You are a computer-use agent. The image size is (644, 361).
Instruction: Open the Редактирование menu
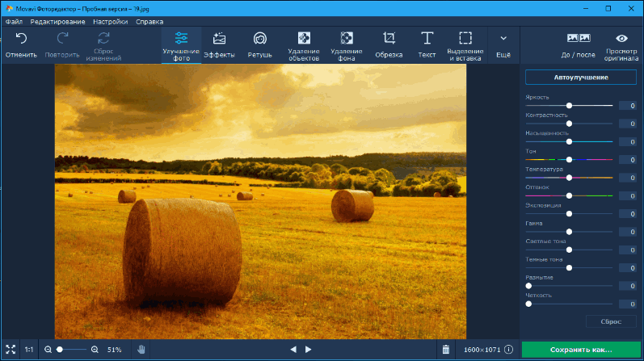pos(58,22)
